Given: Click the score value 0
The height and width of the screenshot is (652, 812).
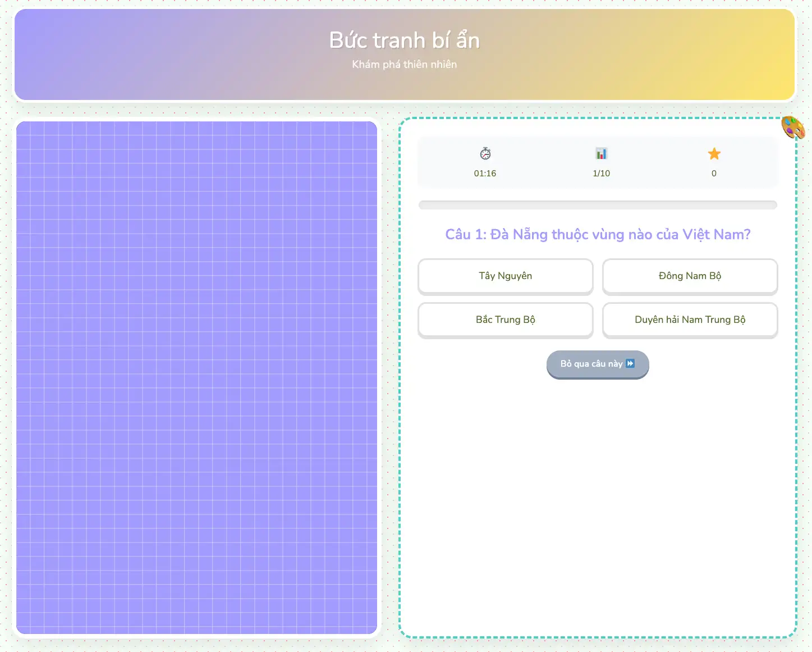Looking at the screenshot, I should point(714,174).
